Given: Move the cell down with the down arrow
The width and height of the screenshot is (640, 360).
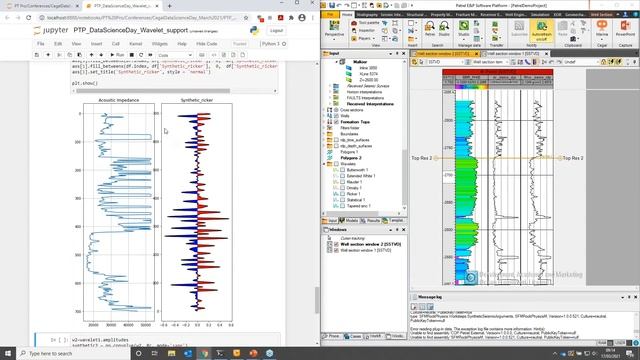Looking at the screenshot, I should click(101, 55).
